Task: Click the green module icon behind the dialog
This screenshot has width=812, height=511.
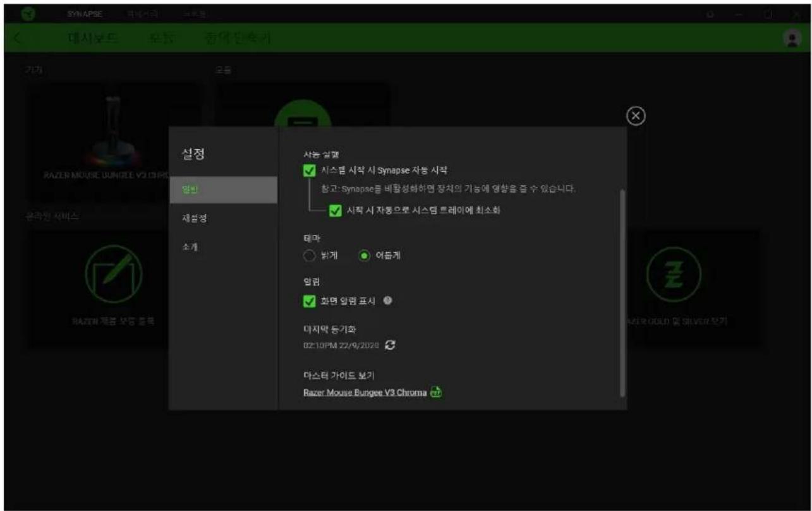Action: click(303, 114)
